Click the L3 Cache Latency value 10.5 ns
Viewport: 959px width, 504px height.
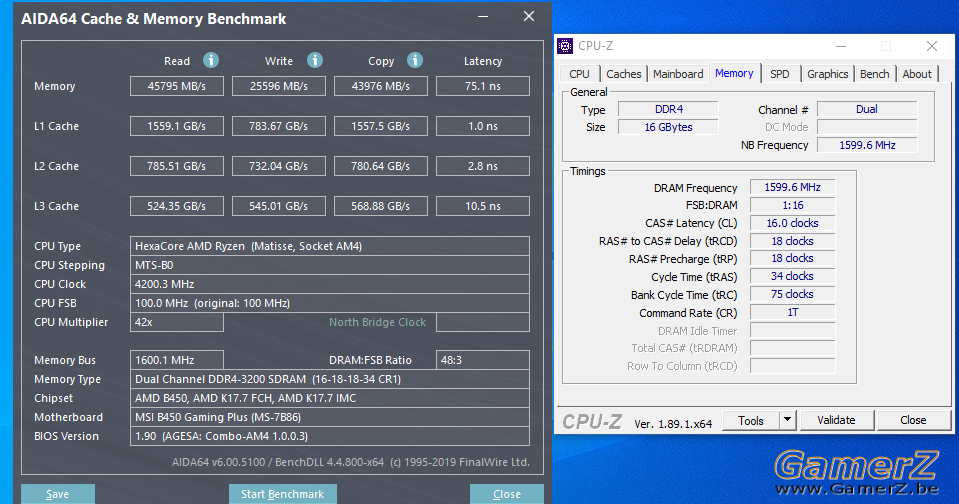click(x=483, y=206)
